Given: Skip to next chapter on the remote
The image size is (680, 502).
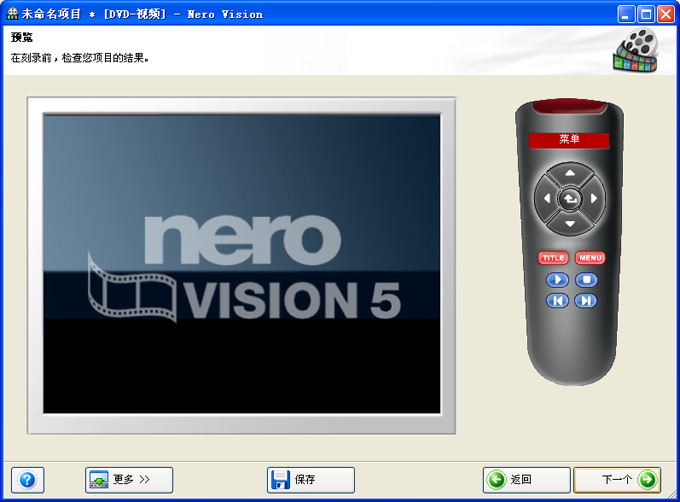Looking at the screenshot, I should tap(585, 300).
